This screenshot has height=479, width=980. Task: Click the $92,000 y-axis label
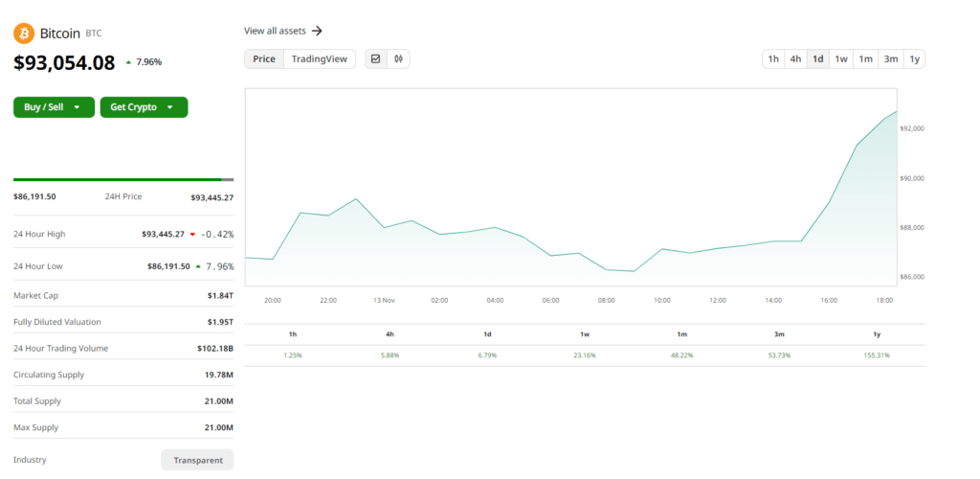click(912, 128)
